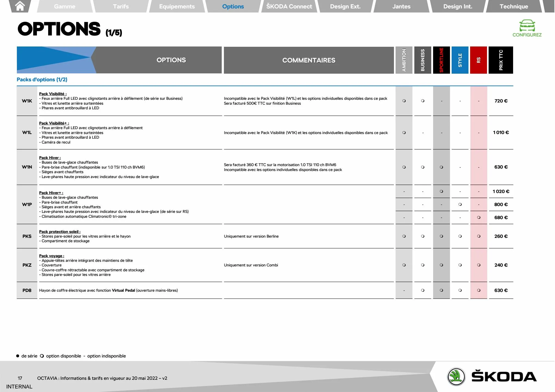Open the ŠKODA Connect tab
Image resolution: width=555 pixels, height=392 pixels.
(x=289, y=6)
